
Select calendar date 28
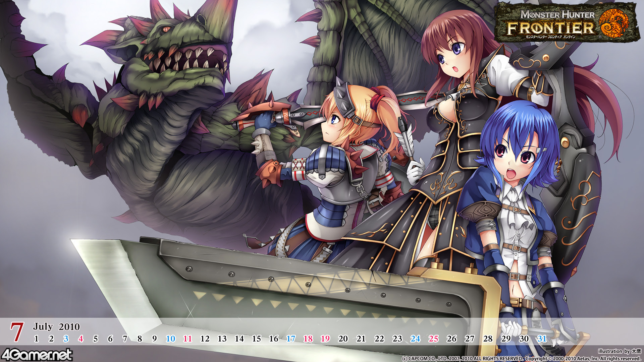[x=488, y=339]
